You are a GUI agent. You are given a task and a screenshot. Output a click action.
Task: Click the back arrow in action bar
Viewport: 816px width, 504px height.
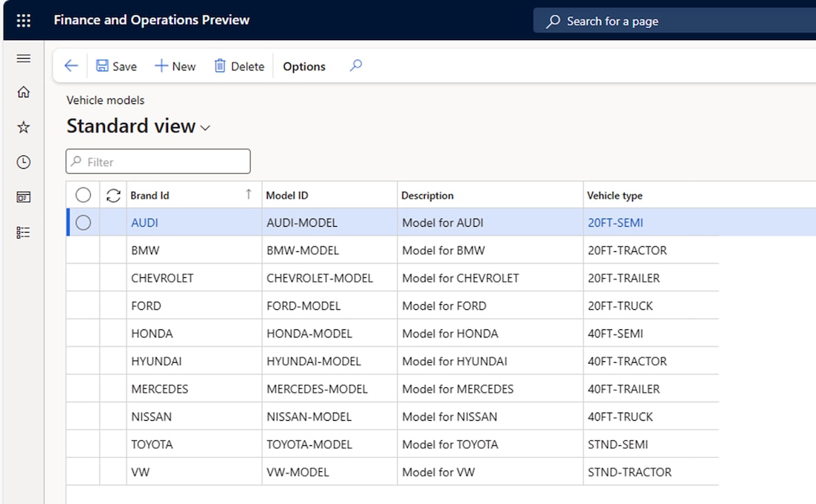pos(71,66)
